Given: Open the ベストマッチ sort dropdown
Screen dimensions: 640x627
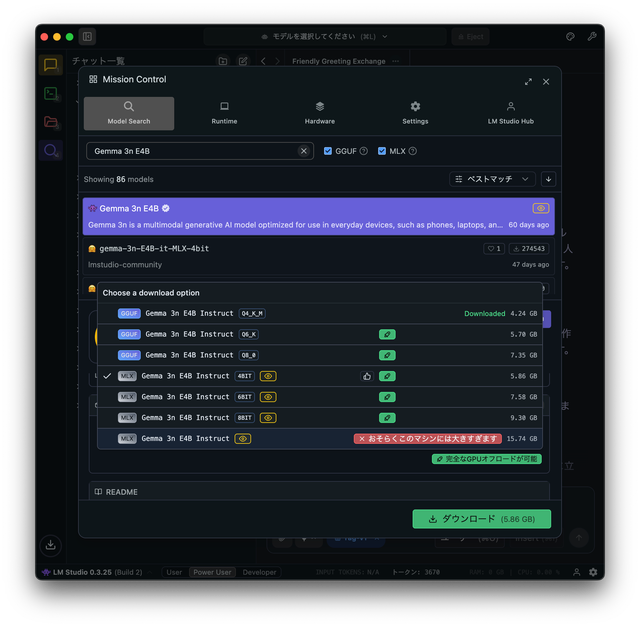Looking at the screenshot, I should click(x=494, y=179).
